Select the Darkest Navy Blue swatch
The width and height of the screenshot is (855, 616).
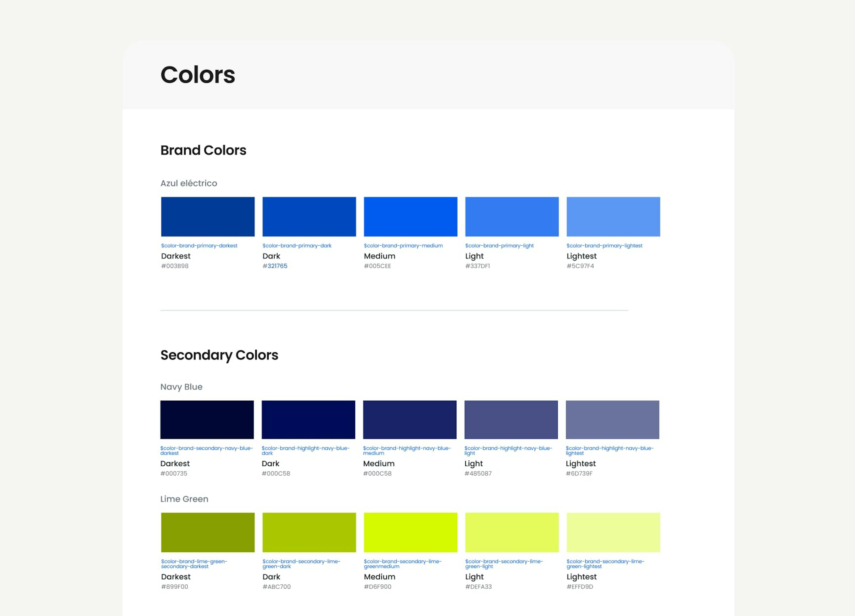click(x=207, y=420)
